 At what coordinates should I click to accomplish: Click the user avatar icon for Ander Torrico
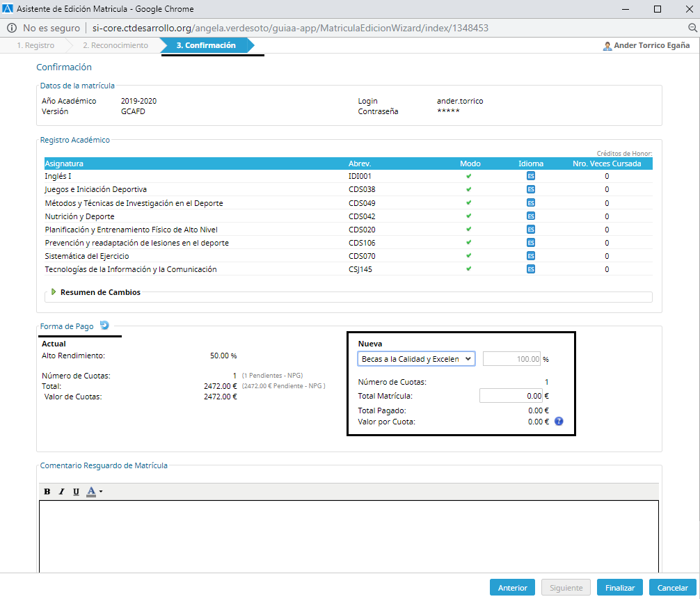(x=607, y=46)
